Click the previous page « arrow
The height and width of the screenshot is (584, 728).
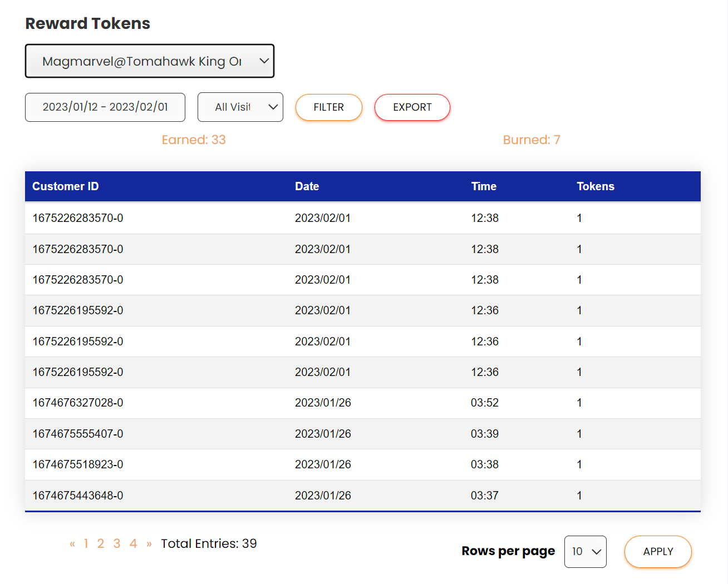click(x=72, y=544)
